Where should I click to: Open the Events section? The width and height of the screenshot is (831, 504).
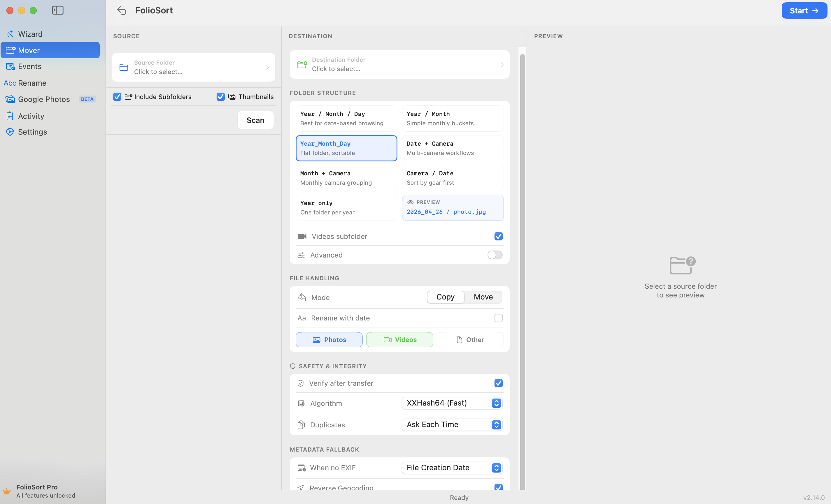pyautogui.click(x=50, y=66)
